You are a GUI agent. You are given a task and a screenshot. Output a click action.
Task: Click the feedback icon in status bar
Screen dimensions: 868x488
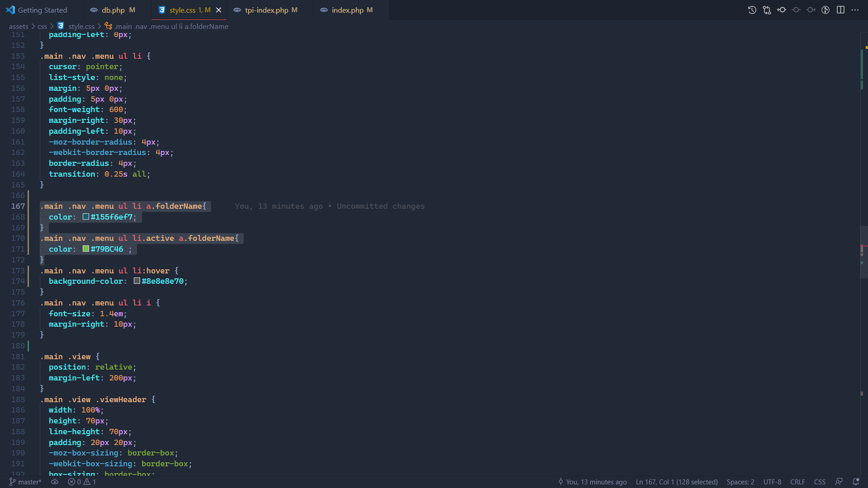tap(839, 482)
